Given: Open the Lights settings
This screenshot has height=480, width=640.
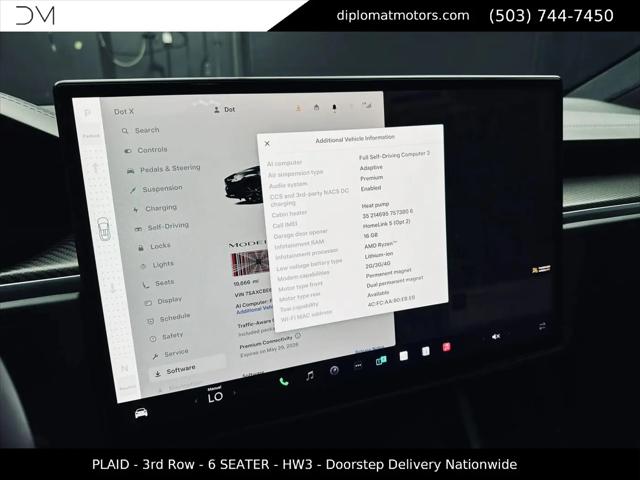Looking at the screenshot, I should click(x=157, y=265).
